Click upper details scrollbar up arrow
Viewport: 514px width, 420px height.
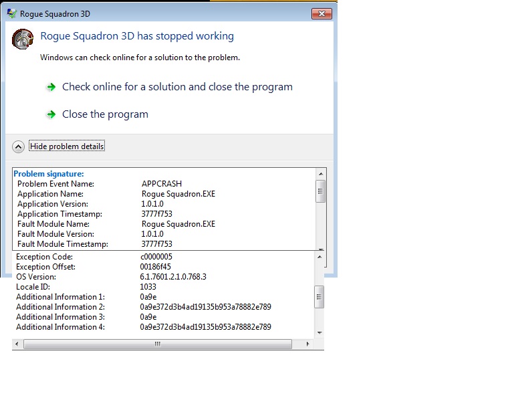point(321,174)
